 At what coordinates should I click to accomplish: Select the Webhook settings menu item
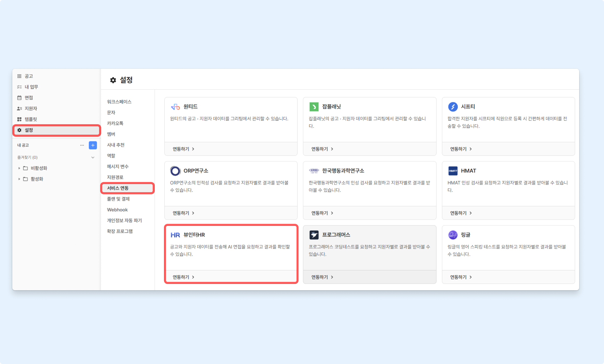(117, 210)
